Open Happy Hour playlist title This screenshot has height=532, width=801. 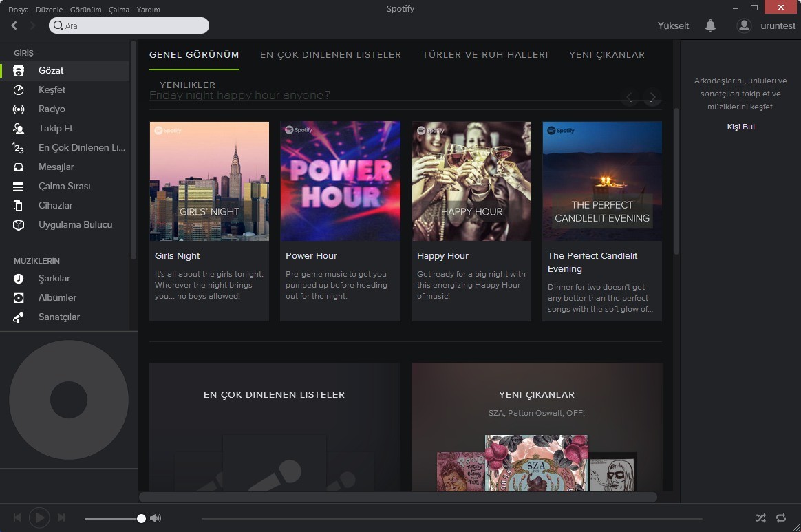point(442,255)
